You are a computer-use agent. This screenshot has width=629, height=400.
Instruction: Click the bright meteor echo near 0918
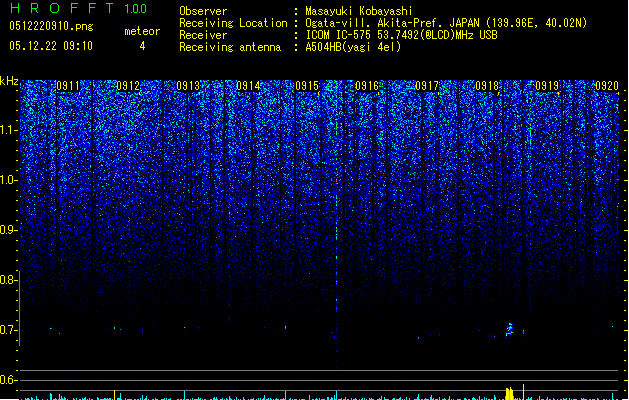pos(509,330)
